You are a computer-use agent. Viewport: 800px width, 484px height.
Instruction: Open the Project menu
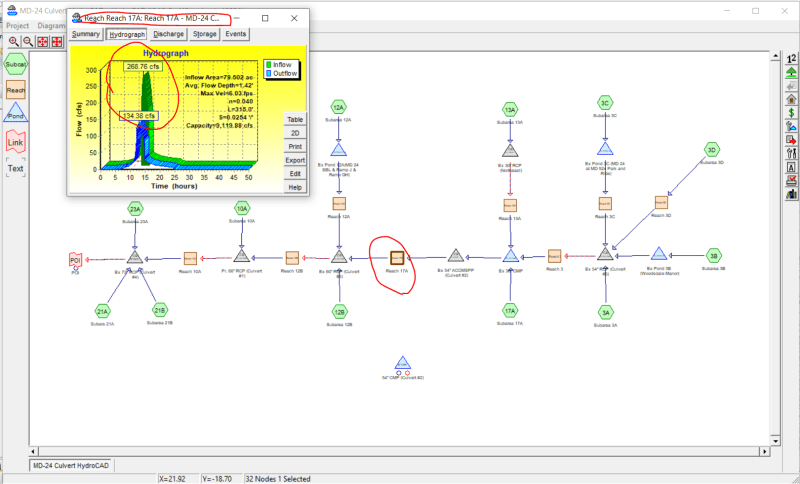tap(18, 26)
